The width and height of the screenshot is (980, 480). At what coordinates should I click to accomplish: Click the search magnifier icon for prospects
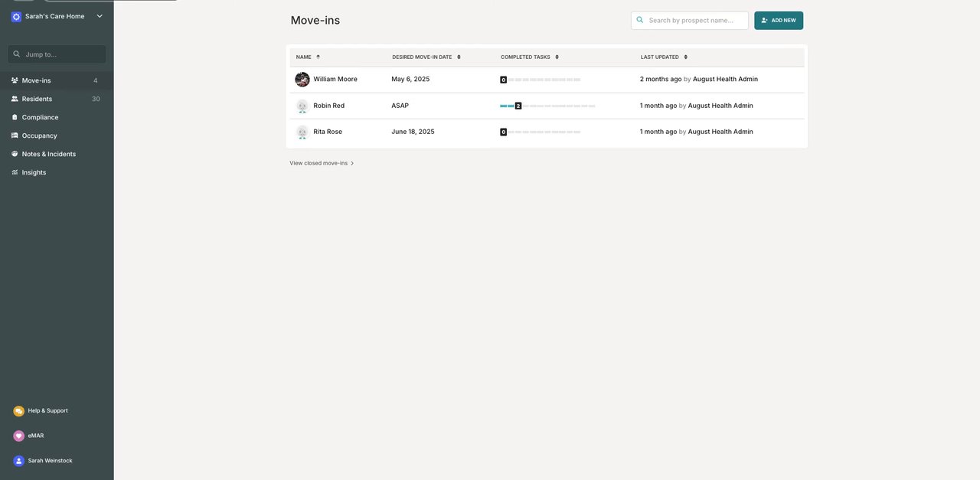pyautogui.click(x=640, y=20)
